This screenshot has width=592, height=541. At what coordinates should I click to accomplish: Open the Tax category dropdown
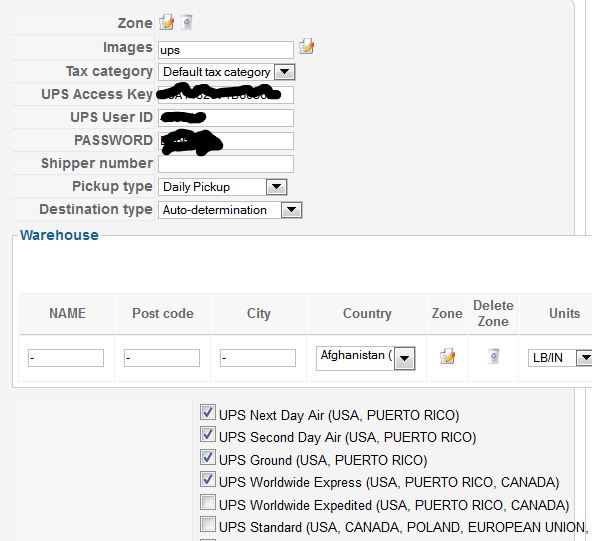[x=226, y=72]
